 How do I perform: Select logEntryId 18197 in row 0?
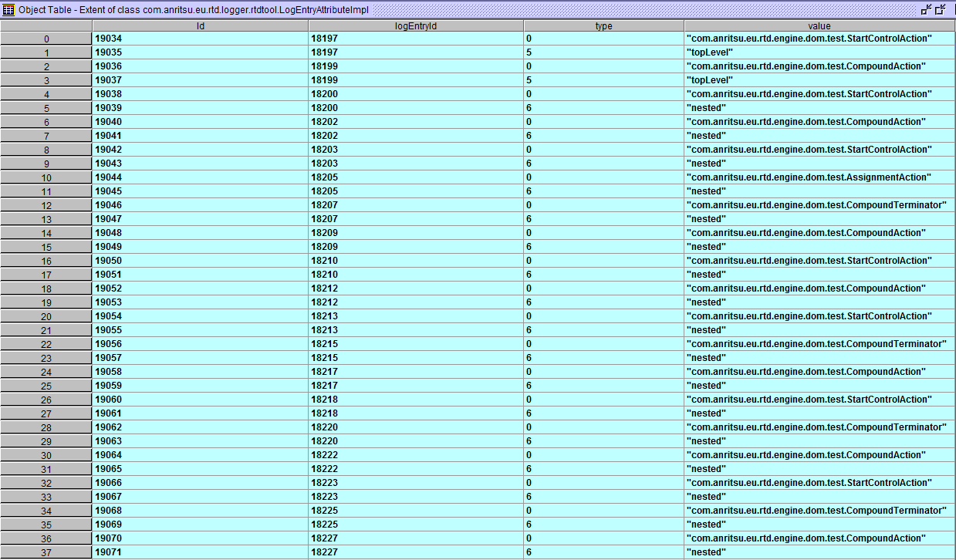point(416,39)
